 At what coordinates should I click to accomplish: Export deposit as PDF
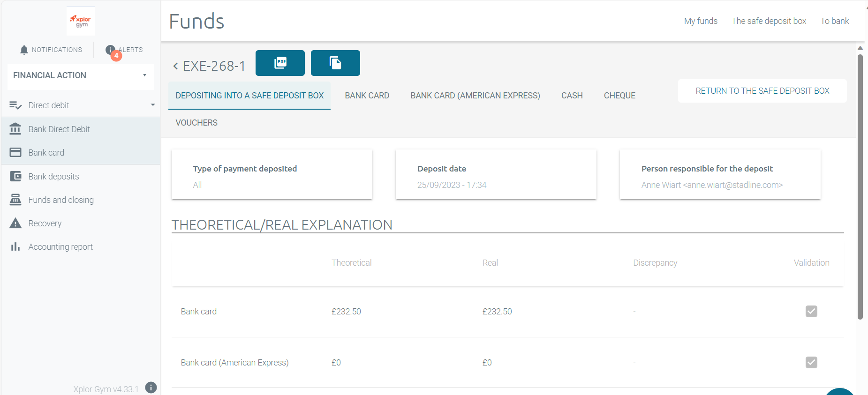coord(280,63)
